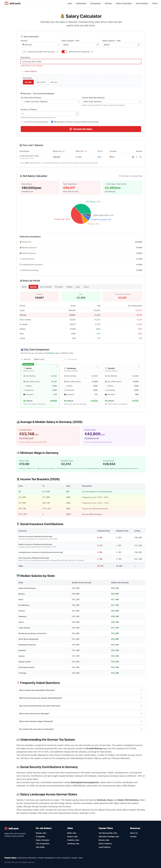The image size is (161, 868).
Task: Click the Description text field
Action: (81, 62)
